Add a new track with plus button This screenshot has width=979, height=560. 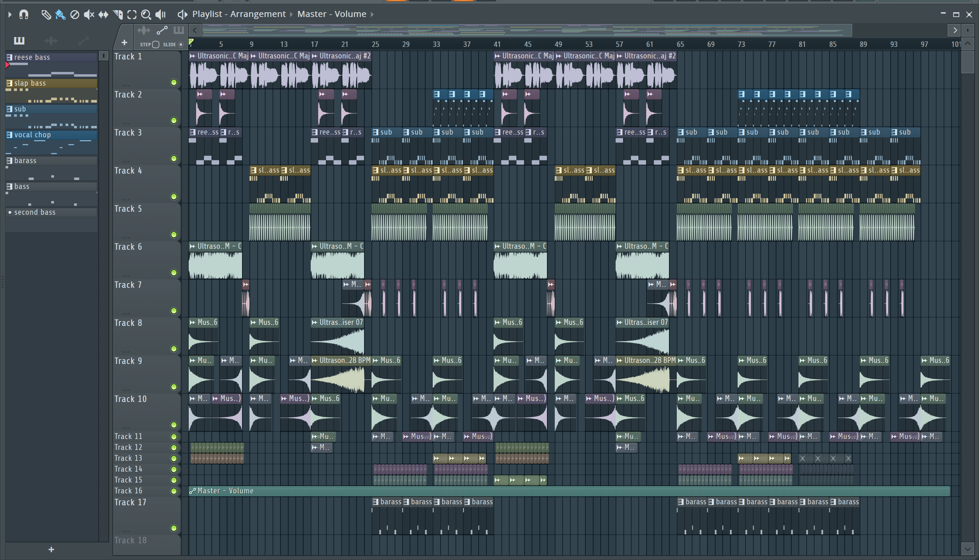point(124,42)
